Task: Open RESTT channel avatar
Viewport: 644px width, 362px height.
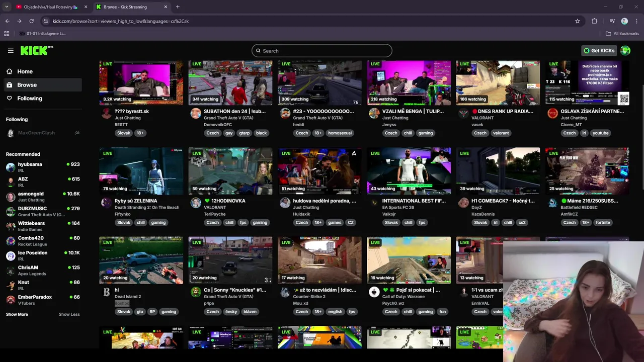Action: [106, 114]
